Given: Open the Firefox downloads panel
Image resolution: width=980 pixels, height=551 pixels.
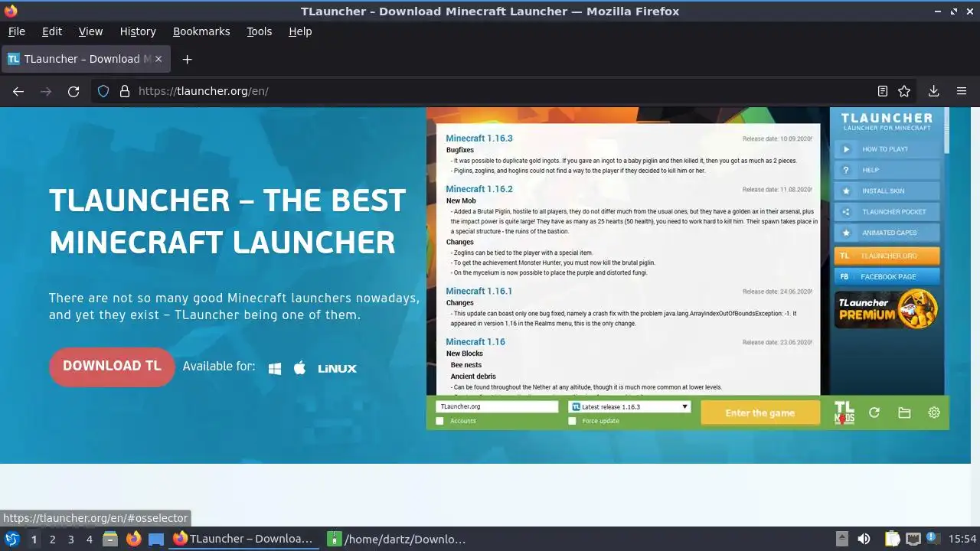Looking at the screenshot, I should point(933,91).
